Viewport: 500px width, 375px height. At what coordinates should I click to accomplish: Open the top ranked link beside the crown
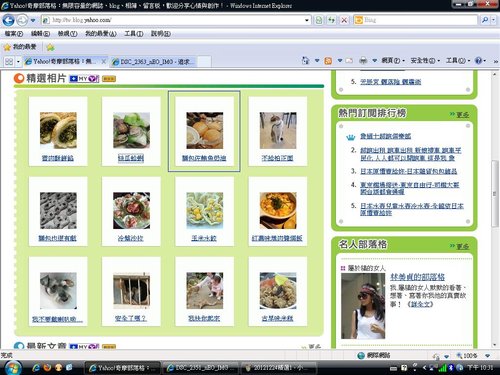(385, 136)
